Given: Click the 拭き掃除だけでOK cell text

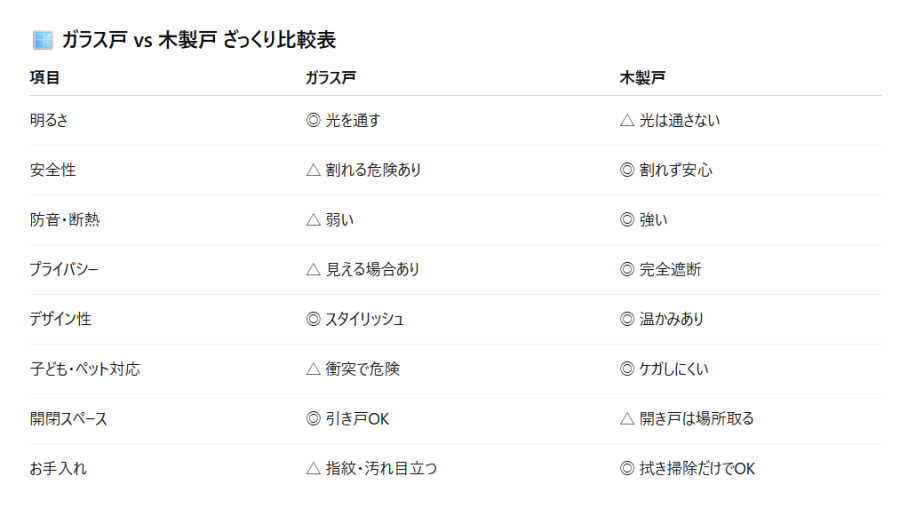Looking at the screenshot, I should click(x=697, y=468).
